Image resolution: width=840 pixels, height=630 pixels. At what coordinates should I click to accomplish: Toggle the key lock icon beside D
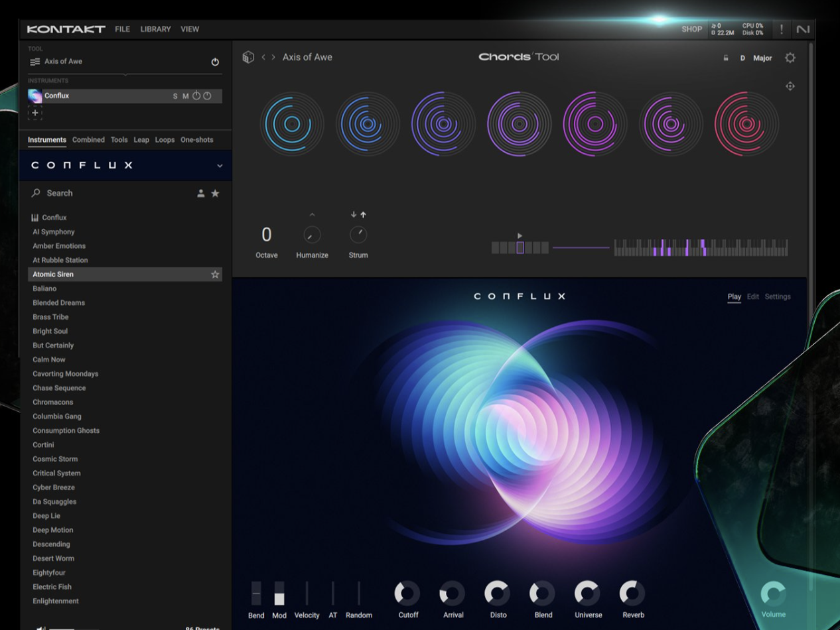[x=726, y=58]
